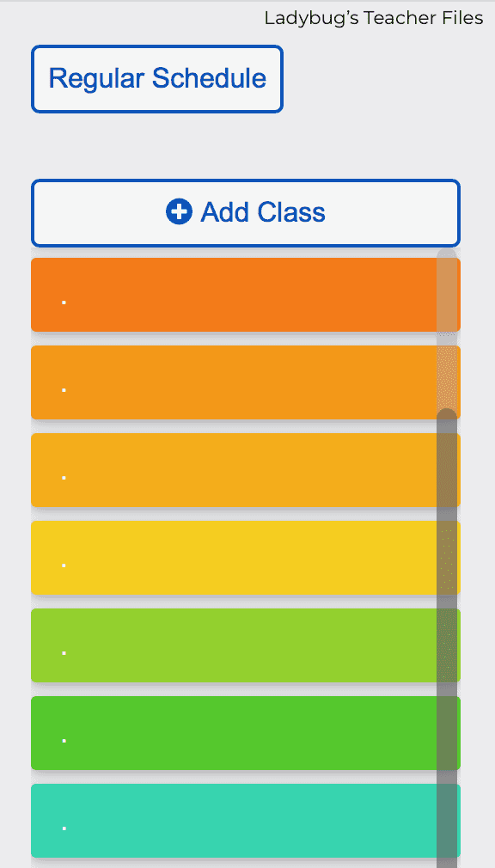The width and height of the screenshot is (495, 868).
Task: Open the teal class bar
Action: click(245, 821)
